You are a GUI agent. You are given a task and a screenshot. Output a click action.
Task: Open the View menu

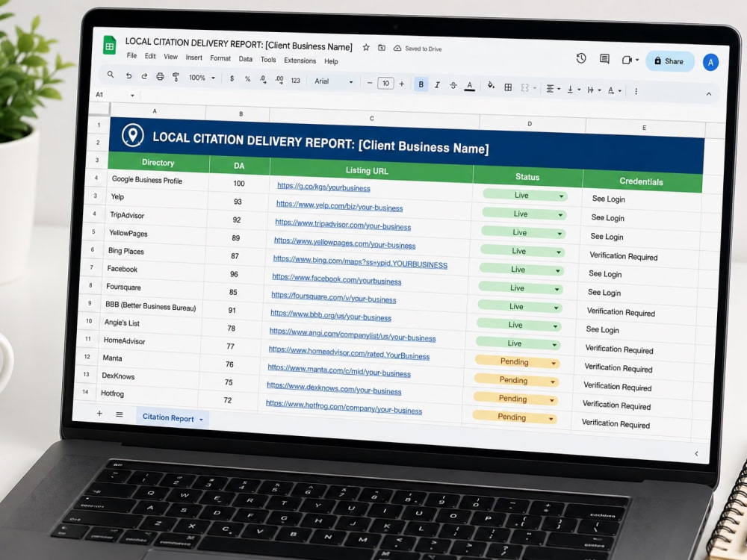[x=170, y=57]
